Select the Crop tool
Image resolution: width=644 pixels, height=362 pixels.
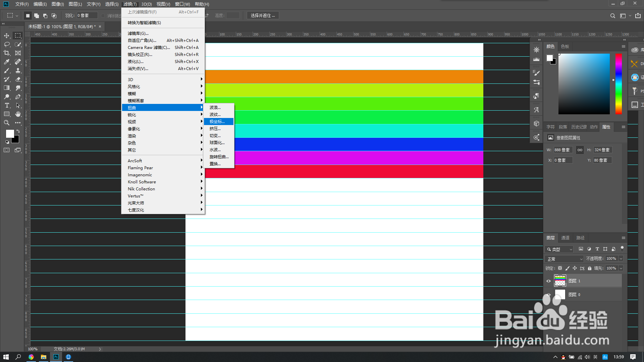pyautogui.click(x=7, y=53)
